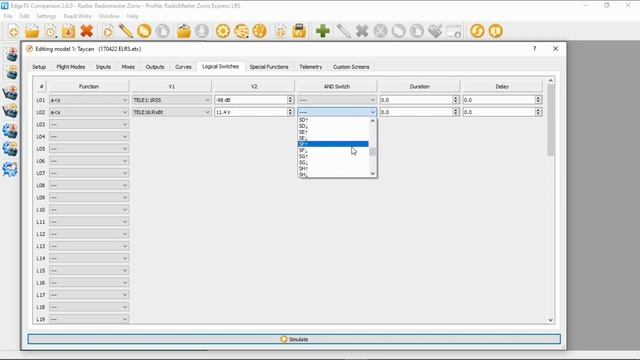The height and width of the screenshot is (360, 640).
Task: Expand the L03 Function dropdown
Action: [x=89, y=124]
